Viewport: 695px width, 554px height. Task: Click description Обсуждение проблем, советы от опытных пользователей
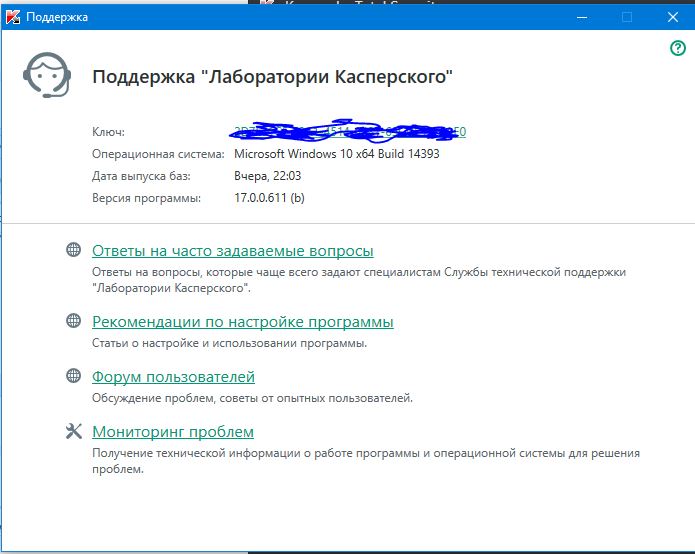pos(252,398)
